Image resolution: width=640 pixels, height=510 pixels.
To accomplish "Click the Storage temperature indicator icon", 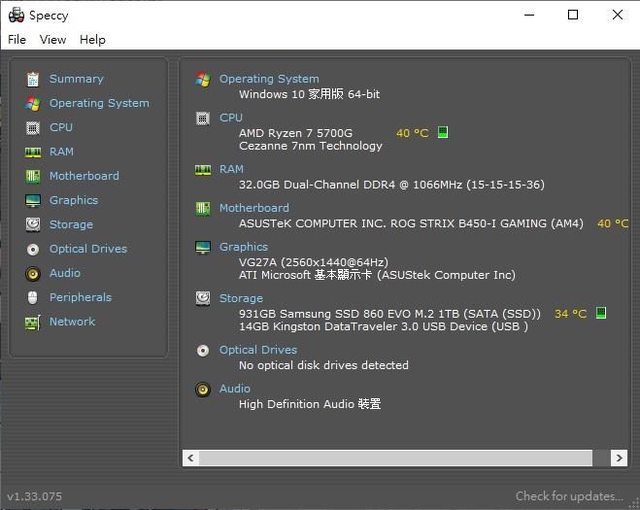I will tap(601, 314).
